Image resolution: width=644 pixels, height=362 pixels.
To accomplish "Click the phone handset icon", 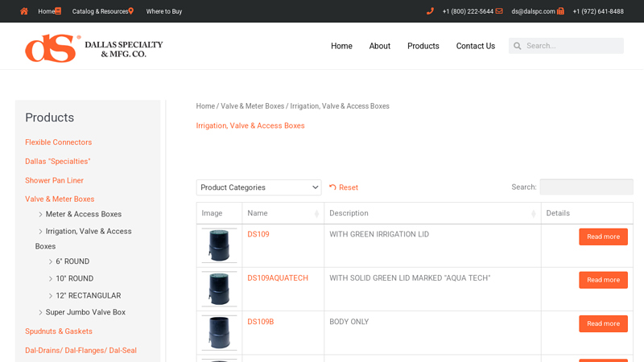I will pyautogui.click(x=430, y=11).
